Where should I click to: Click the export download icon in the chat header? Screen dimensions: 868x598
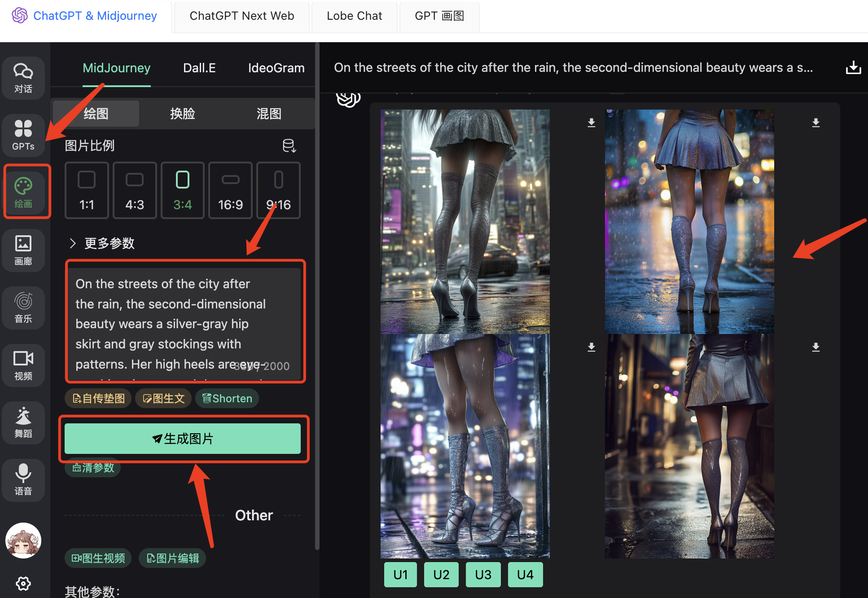point(853,68)
